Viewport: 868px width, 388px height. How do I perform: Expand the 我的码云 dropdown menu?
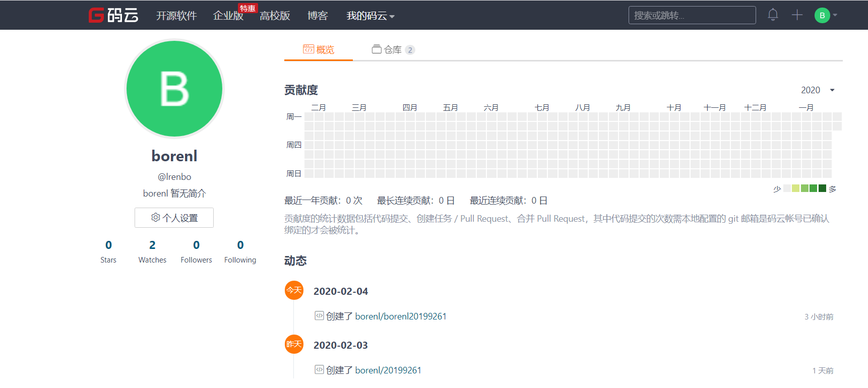pyautogui.click(x=370, y=16)
